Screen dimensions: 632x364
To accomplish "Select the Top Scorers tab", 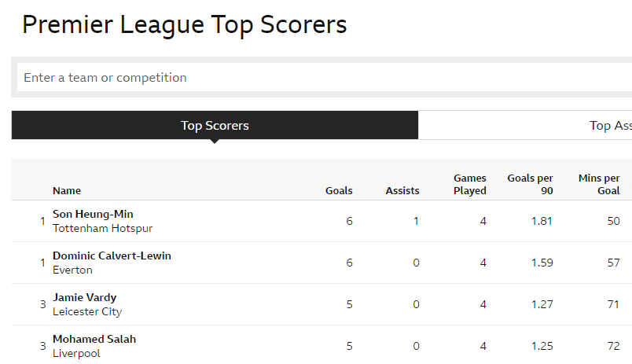I will pyautogui.click(x=215, y=125).
